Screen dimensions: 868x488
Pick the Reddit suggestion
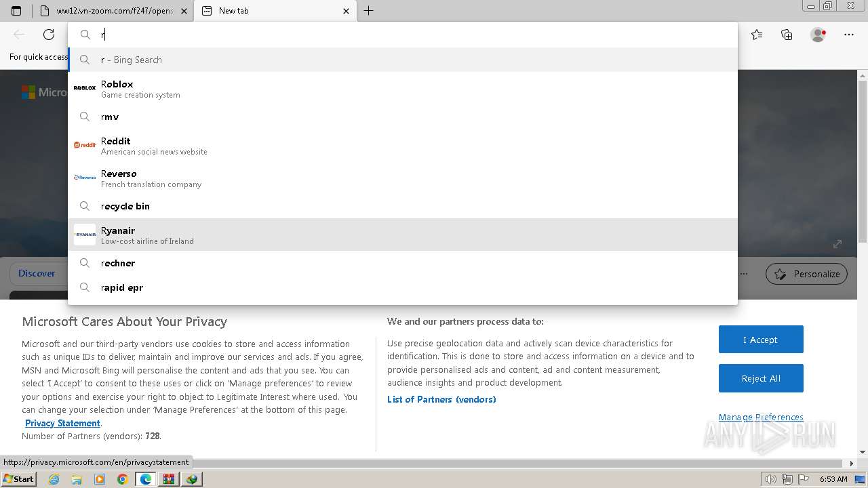(x=403, y=145)
